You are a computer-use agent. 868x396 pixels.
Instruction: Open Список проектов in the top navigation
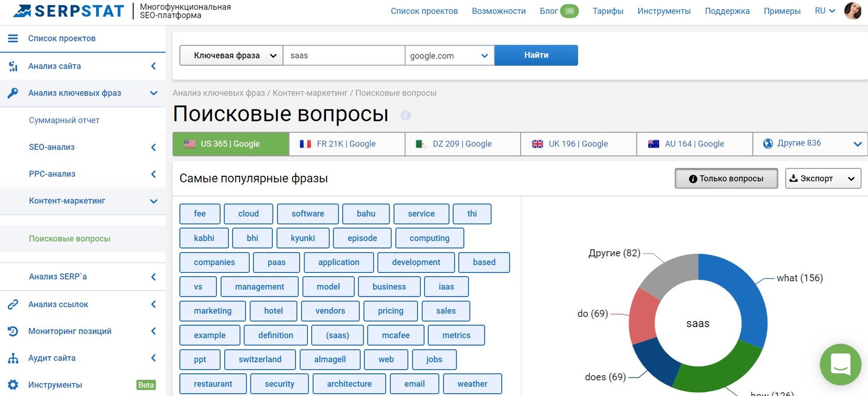tap(424, 11)
